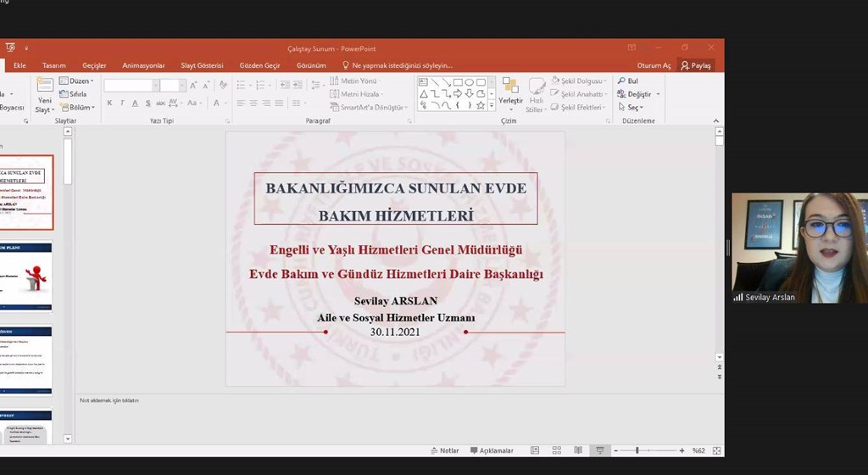Select the rectangle shape in gallery

(x=458, y=82)
